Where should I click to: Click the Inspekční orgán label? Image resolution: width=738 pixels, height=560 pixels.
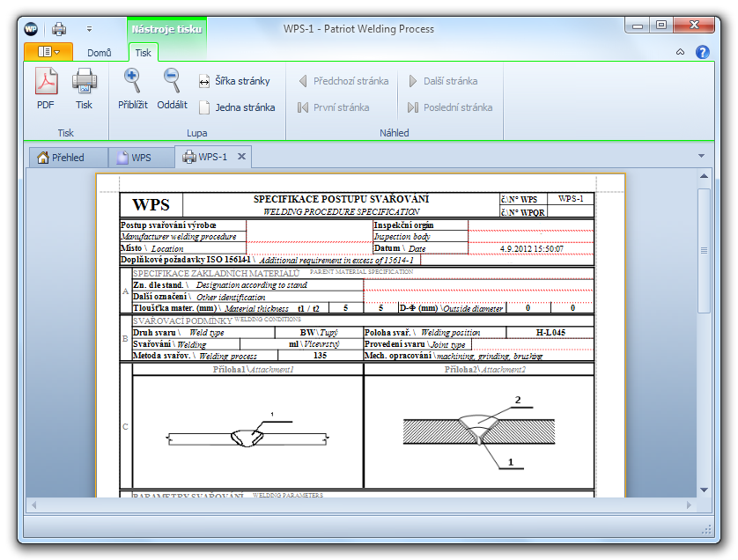pyautogui.click(x=403, y=225)
